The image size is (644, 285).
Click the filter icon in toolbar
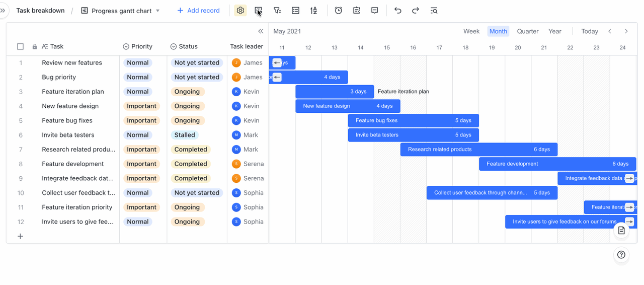(277, 11)
